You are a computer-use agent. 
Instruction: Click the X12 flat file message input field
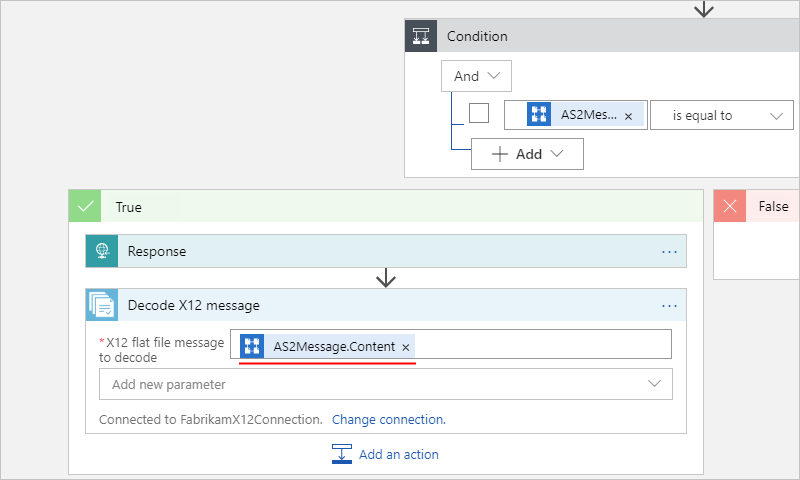(540, 345)
